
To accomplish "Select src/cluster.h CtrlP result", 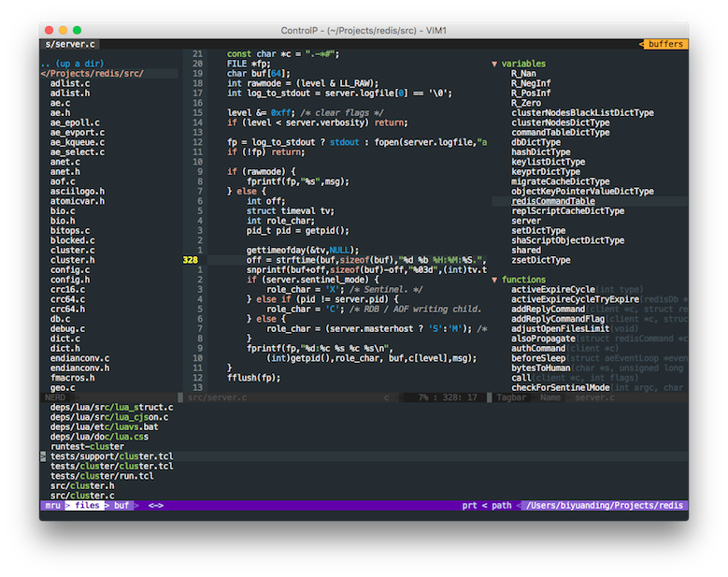I will (82, 486).
